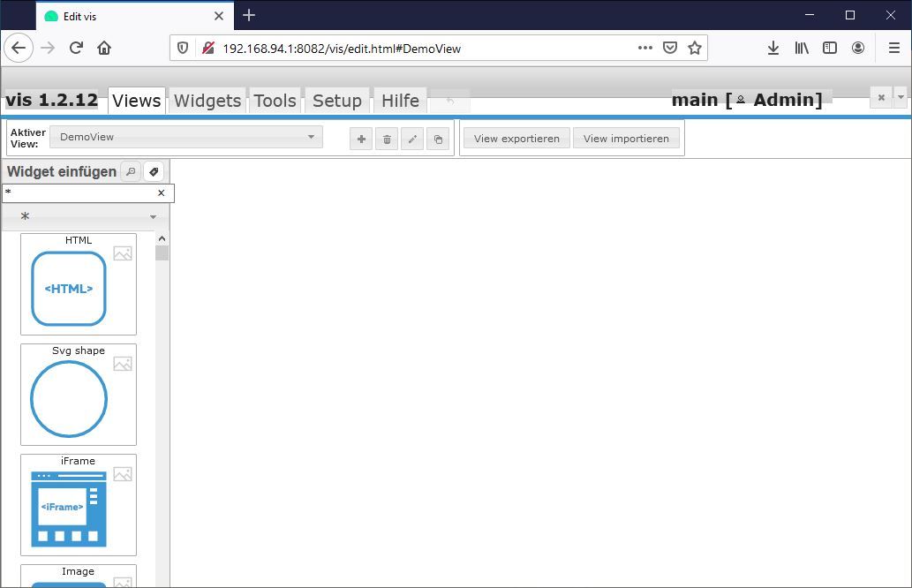Open the Hilfe tab

coord(400,101)
